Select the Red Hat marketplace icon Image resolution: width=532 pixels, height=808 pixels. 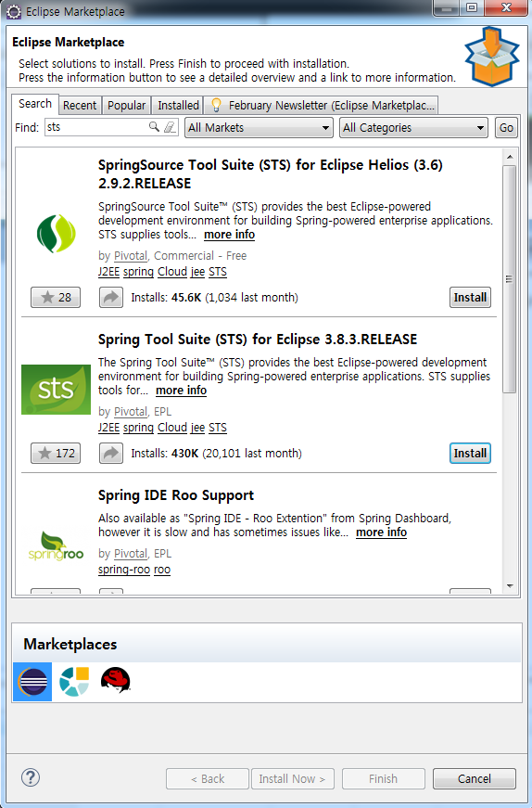115,680
